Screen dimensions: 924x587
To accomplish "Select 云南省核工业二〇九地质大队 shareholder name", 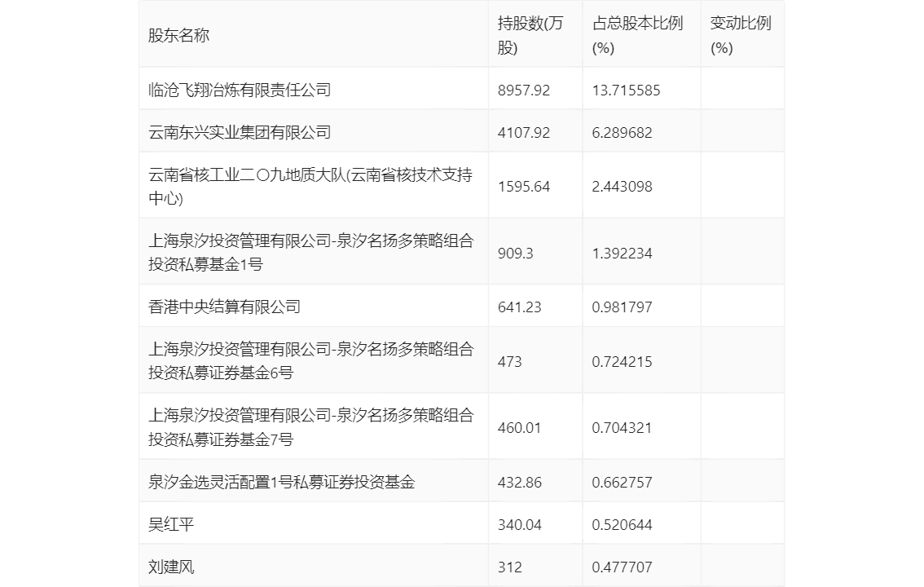I will [310, 186].
